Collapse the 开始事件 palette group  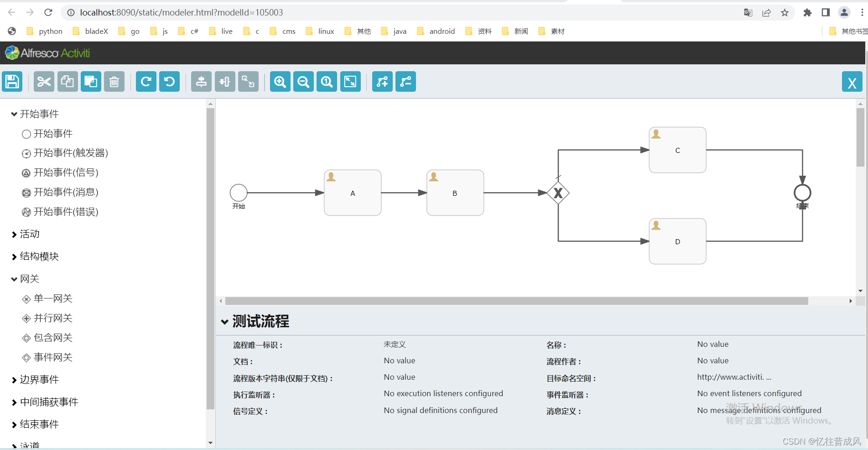coord(35,114)
